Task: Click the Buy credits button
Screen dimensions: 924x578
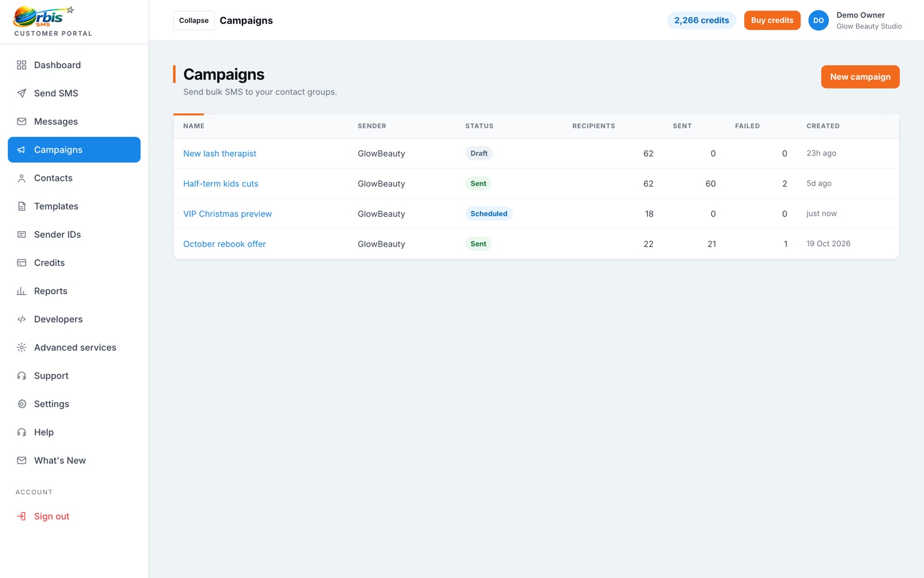Action: [x=772, y=20]
